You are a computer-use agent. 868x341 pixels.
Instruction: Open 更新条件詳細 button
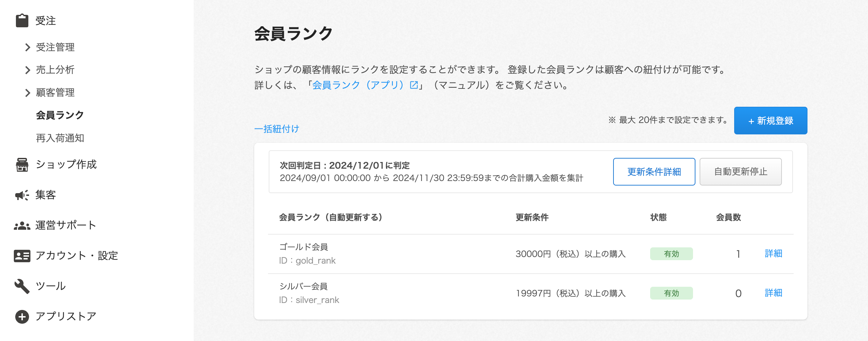coord(654,172)
